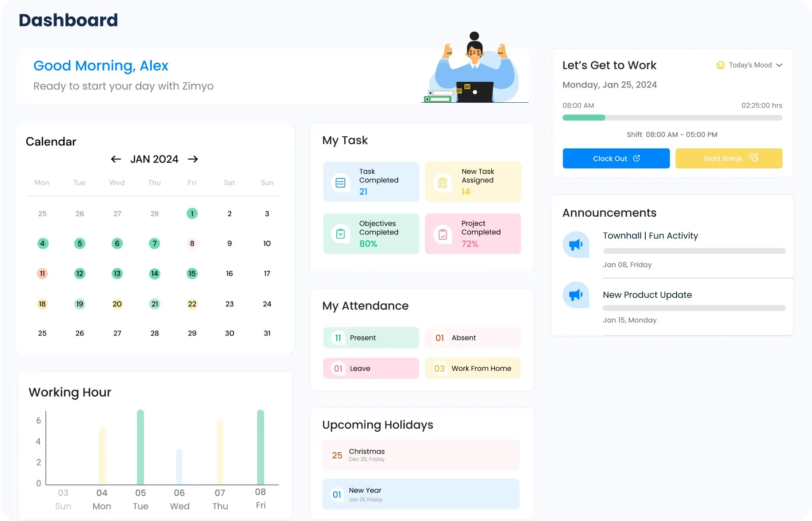The image size is (812, 521).
Task: Click the New Product Update megaphone icon
Action: [x=576, y=295]
